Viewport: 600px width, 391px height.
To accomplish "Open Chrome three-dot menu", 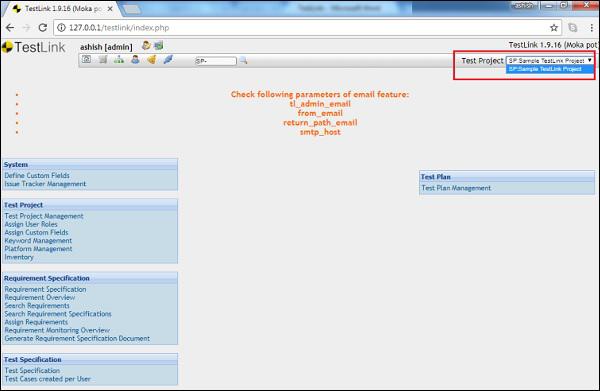I will point(592,28).
